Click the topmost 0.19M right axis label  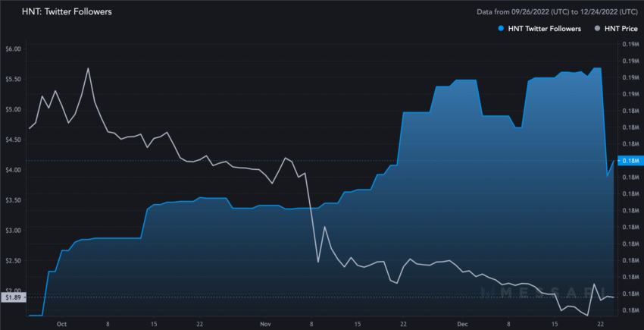click(630, 44)
